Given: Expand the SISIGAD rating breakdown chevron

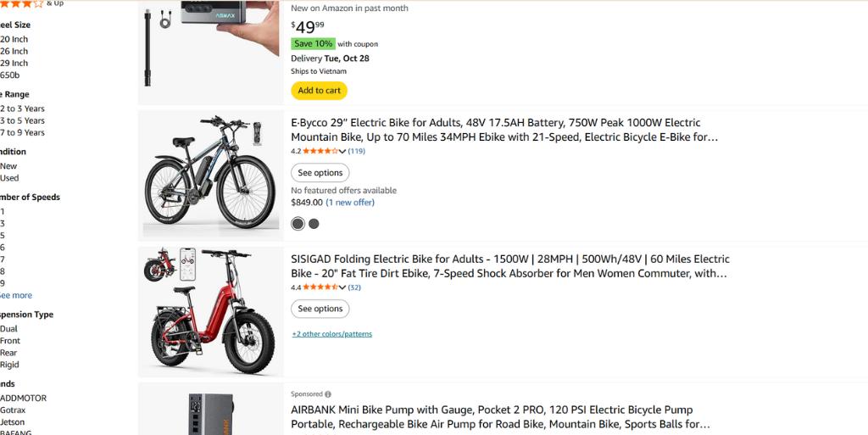Looking at the screenshot, I should pyautogui.click(x=342, y=288).
